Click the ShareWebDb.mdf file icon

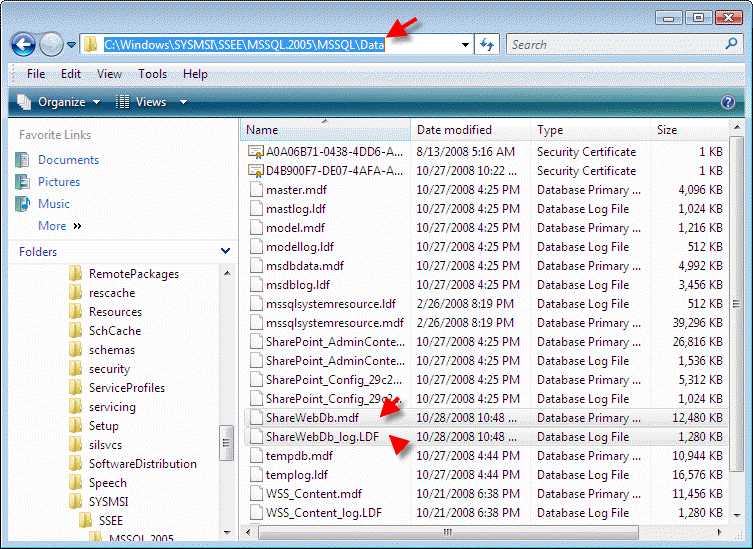click(x=256, y=418)
